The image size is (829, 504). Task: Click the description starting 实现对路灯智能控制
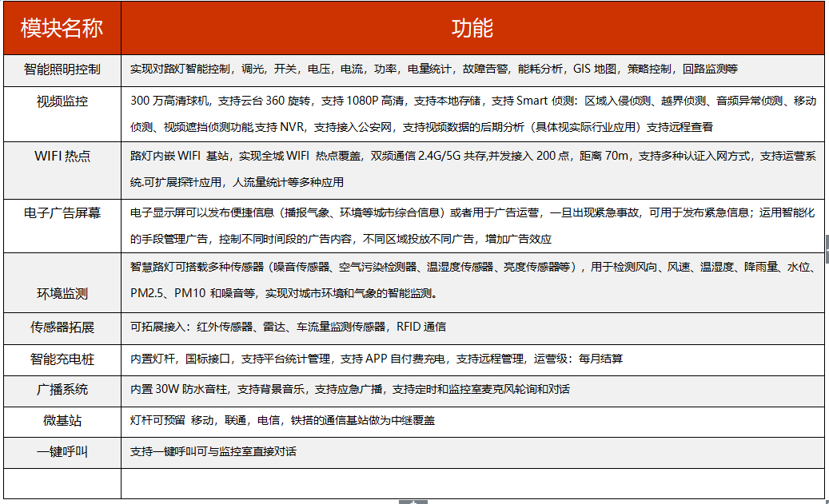433,69
